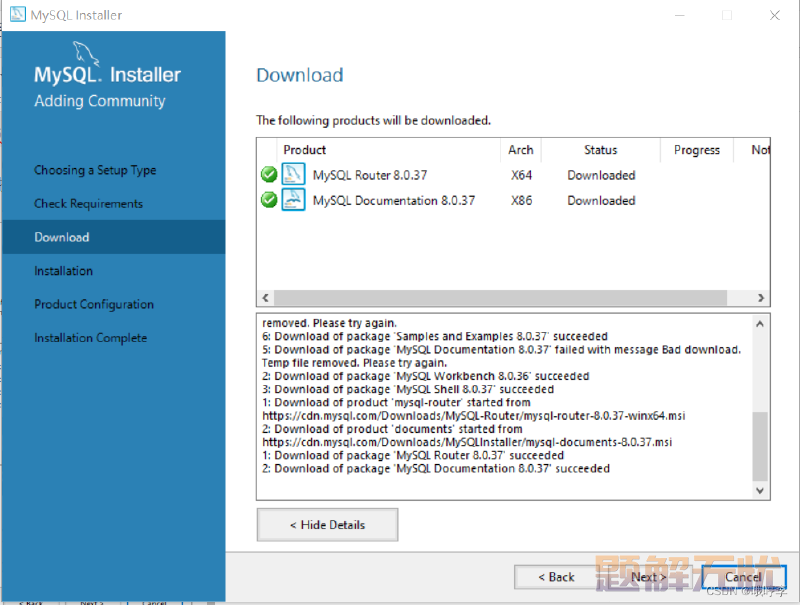Select the Installation Complete step

[90, 338]
